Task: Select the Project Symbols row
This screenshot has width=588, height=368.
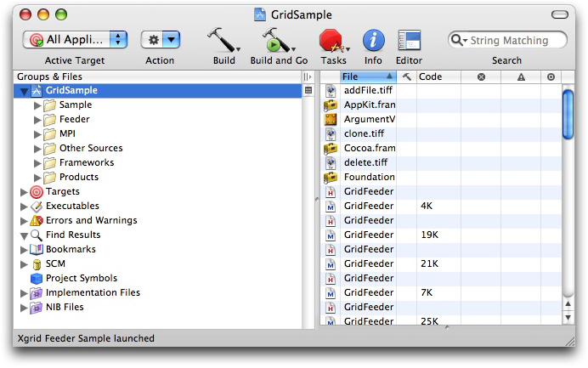Action: [157, 279]
